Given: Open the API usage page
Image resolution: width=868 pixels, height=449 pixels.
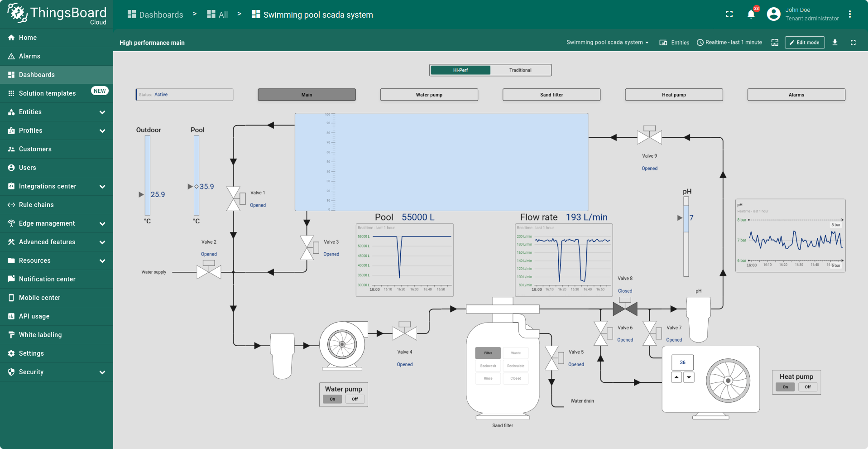Looking at the screenshot, I should click(34, 316).
